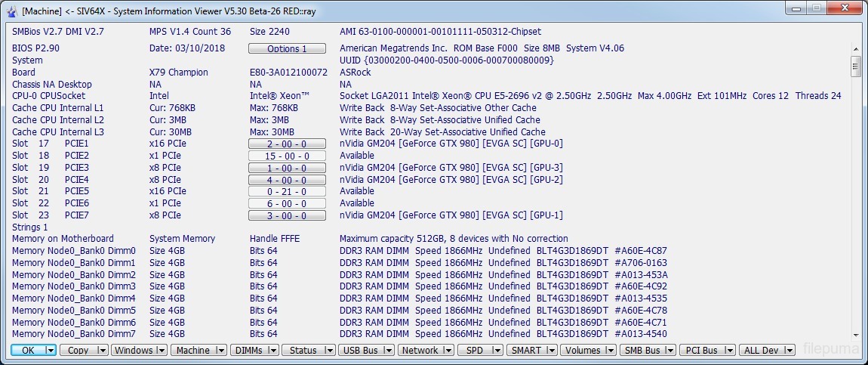Open PCIE1 slot details button 2 - 00 - 0
This screenshot has width=868, height=365.
click(287, 144)
